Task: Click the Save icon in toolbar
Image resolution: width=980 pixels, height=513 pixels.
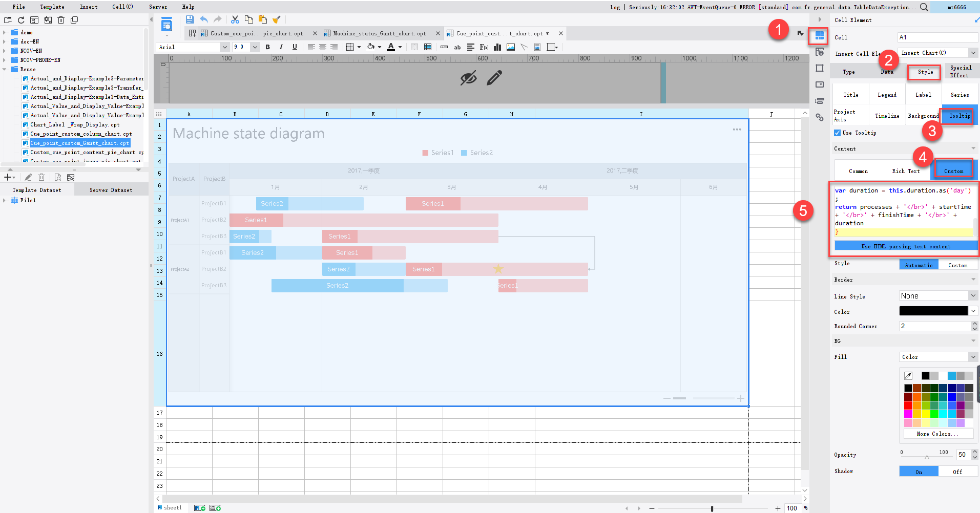Action: click(190, 19)
